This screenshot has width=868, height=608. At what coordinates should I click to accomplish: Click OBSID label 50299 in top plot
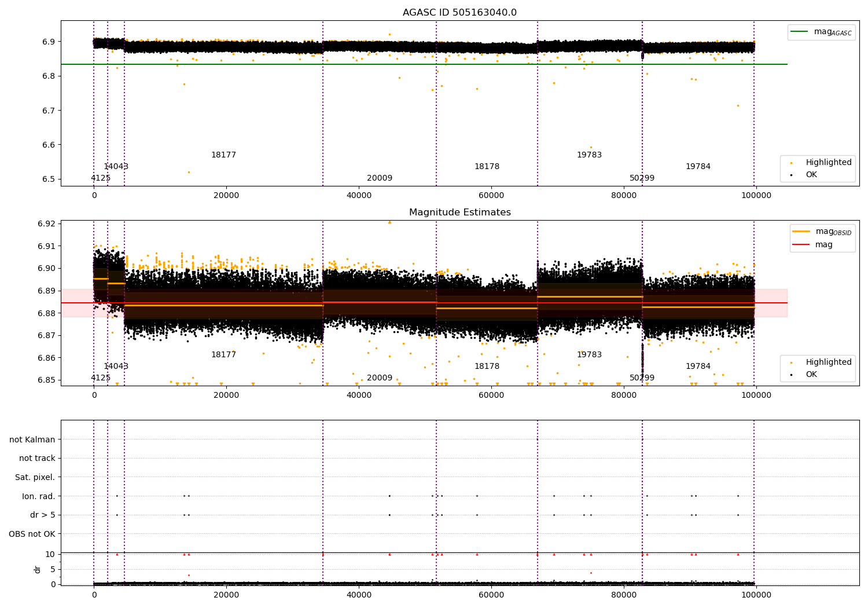click(x=642, y=178)
